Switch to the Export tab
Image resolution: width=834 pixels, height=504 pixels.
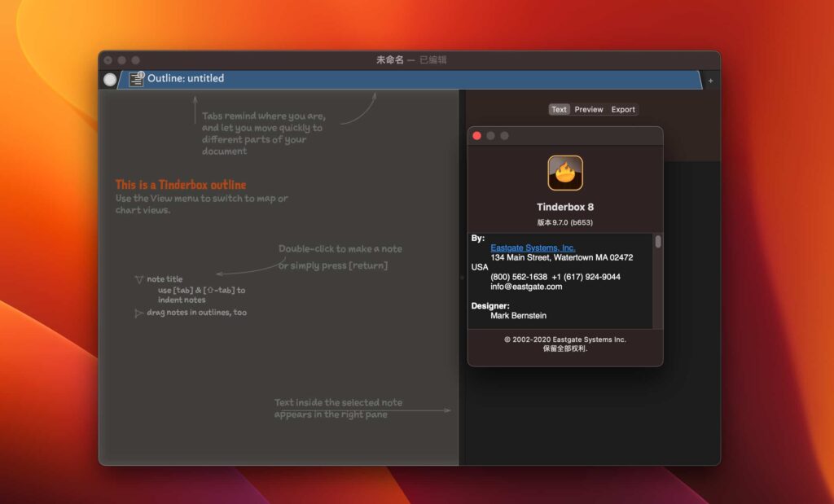click(623, 109)
